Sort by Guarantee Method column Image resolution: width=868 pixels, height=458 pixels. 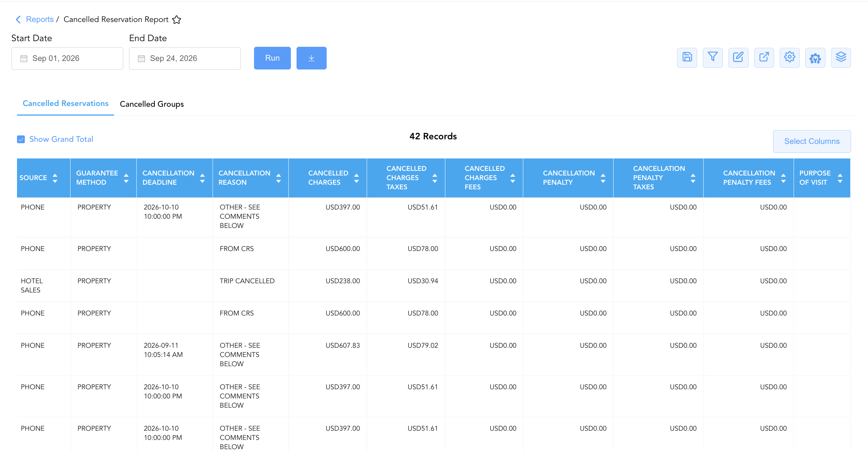click(126, 178)
